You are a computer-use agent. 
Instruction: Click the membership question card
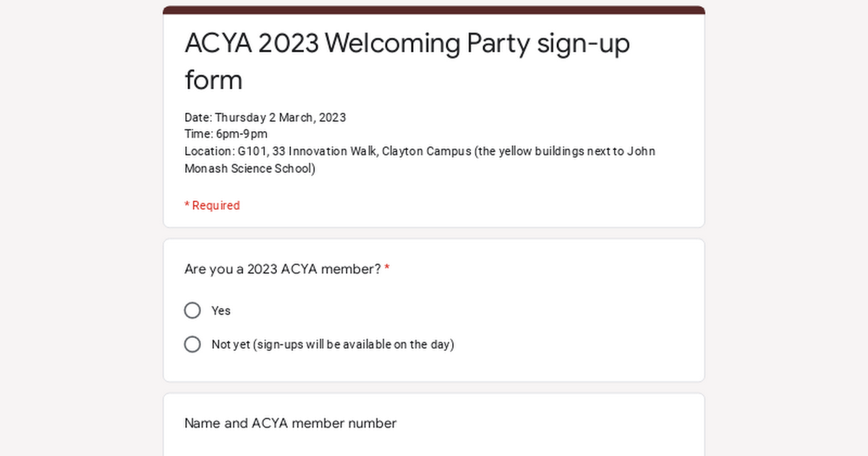pos(434,308)
